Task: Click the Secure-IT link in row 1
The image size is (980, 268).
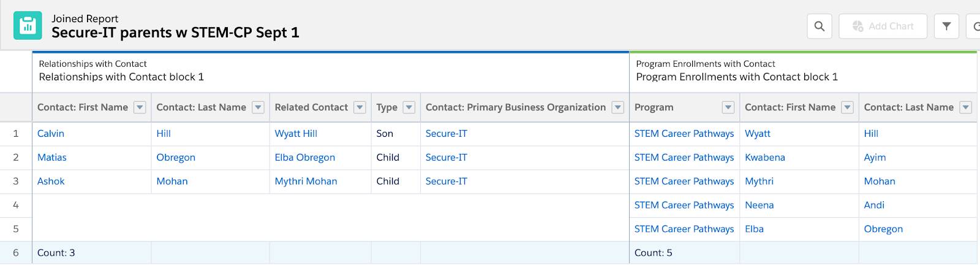Action: coord(447,134)
